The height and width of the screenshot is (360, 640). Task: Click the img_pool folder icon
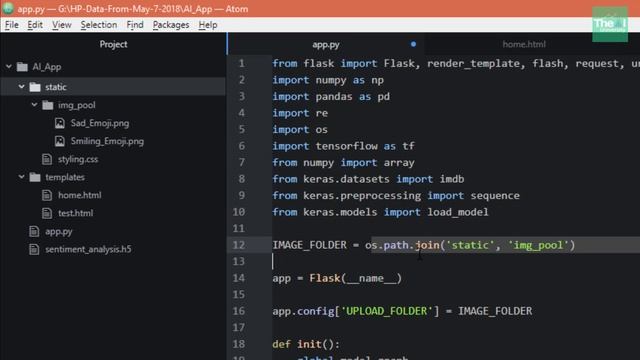pyautogui.click(x=48, y=105)
